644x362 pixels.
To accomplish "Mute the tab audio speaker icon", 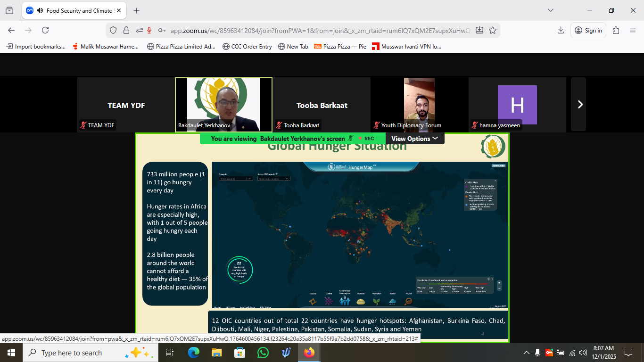I will point(40,10).
